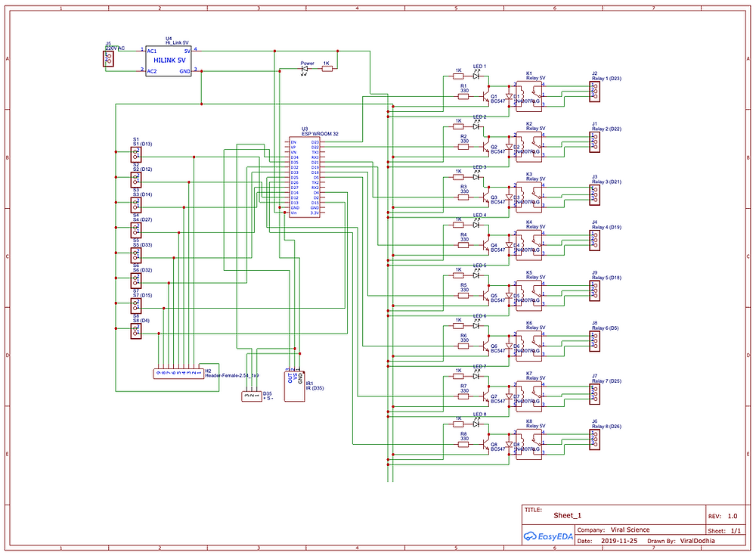
Task: Select relay K5 symbol
Action: [x=529, y=295]
